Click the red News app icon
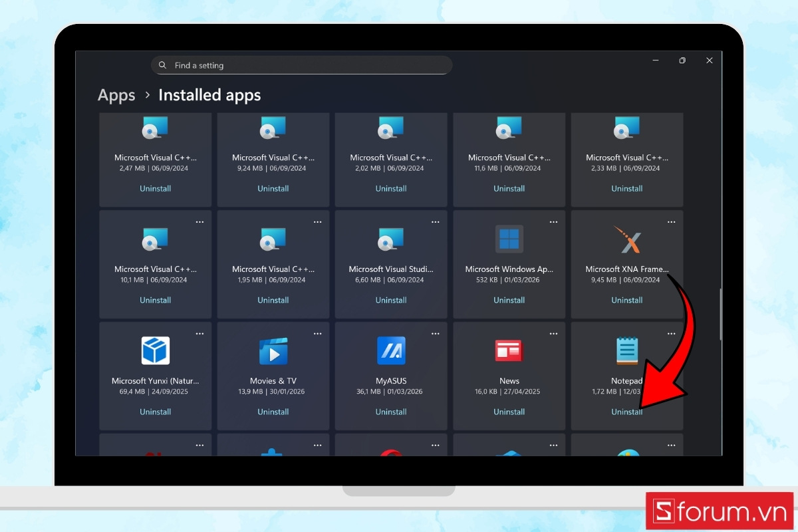This screenshot has height=532, width=798. pos(509,350)
